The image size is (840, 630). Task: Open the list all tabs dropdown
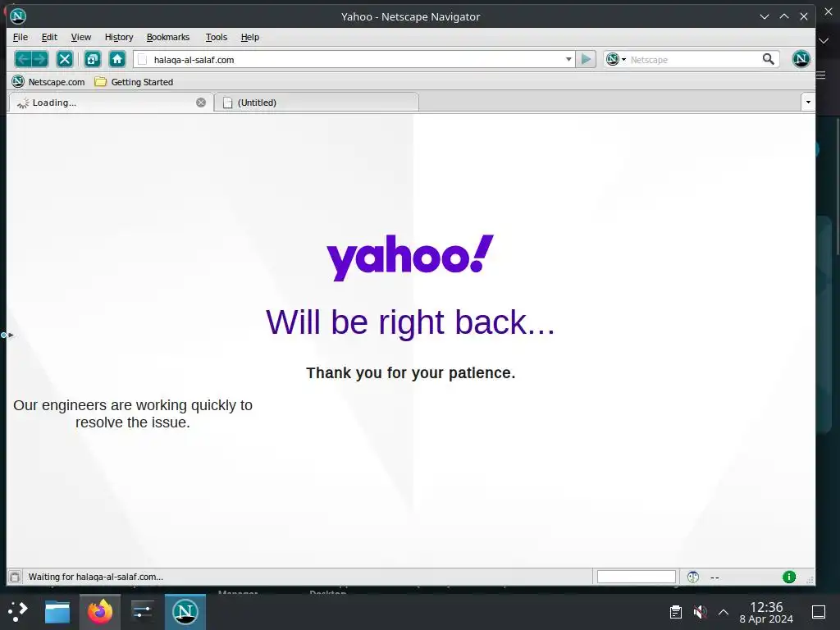[x=808, y=102]
